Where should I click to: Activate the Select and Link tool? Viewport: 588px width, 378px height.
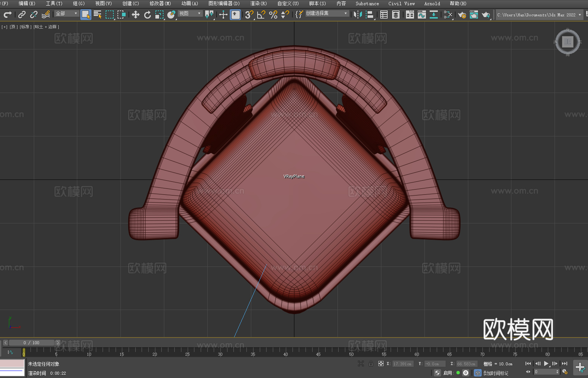click(x=22, y=14)
